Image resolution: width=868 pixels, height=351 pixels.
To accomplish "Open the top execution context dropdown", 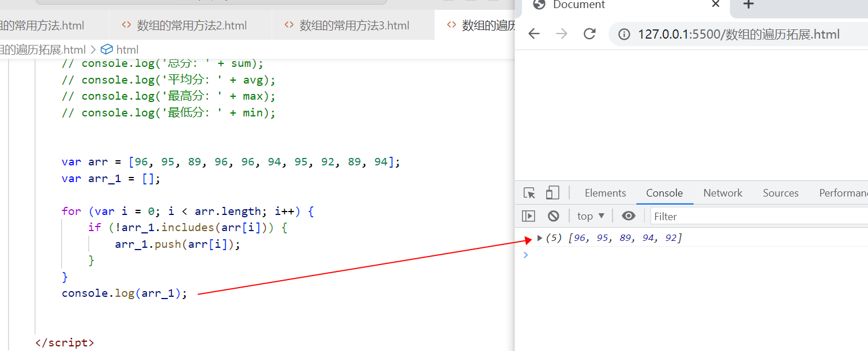I will pyautogui.click(x=589, y=216).
